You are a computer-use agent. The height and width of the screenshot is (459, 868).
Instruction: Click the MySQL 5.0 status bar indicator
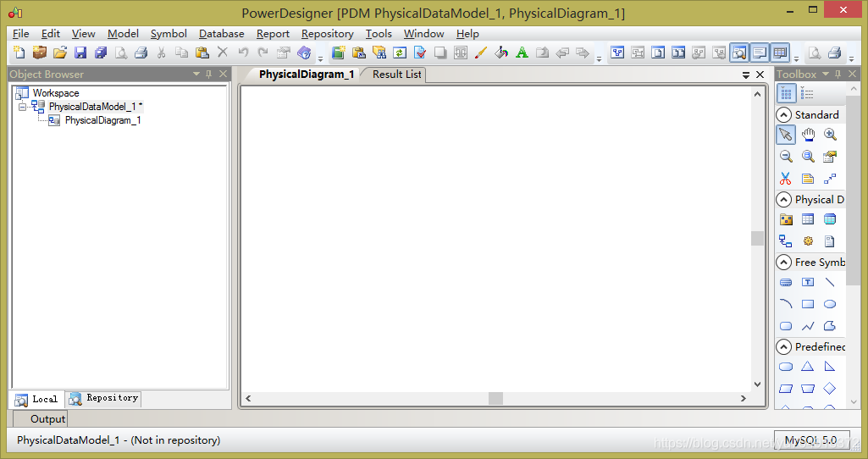[x=811, y=440]
